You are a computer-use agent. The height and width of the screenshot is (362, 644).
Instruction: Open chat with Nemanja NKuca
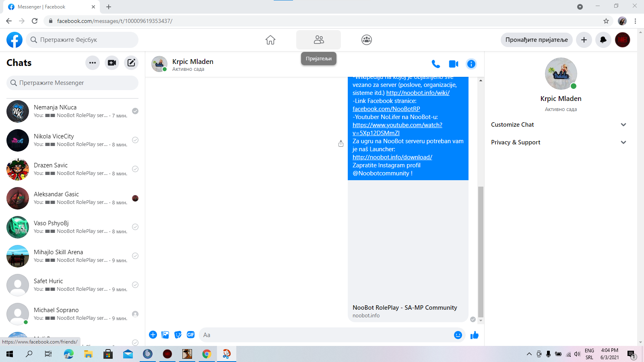tap(72, 111)
